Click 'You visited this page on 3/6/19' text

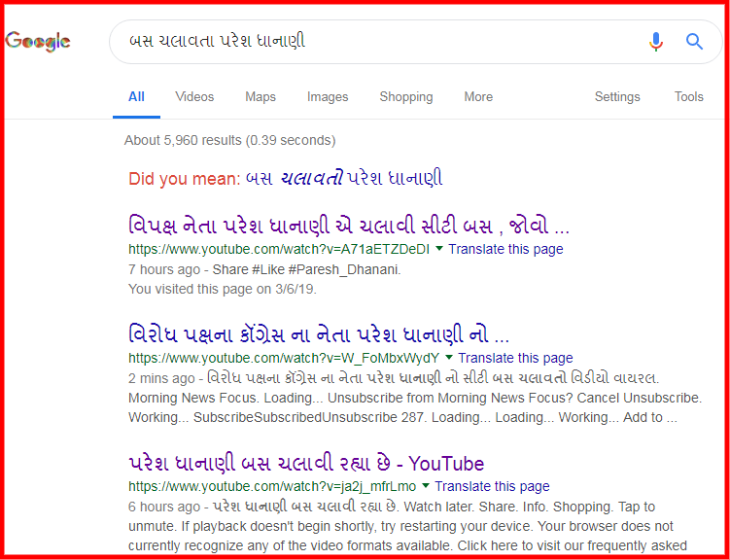(223, 289)
